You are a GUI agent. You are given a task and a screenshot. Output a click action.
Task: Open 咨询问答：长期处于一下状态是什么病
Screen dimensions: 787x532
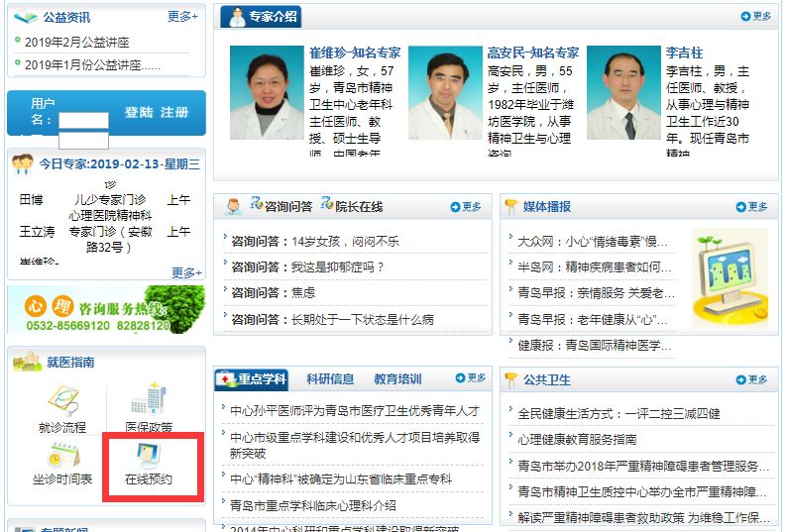tap(332, 319)
